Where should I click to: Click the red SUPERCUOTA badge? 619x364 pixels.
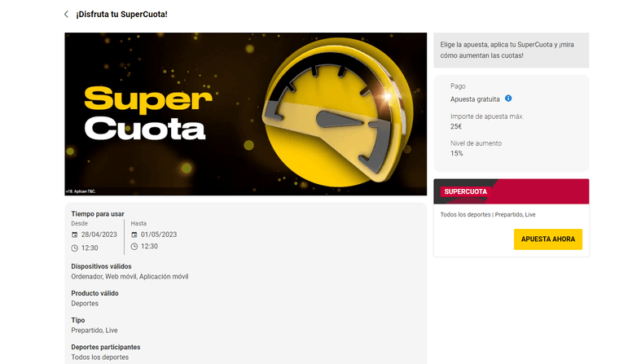465,192
